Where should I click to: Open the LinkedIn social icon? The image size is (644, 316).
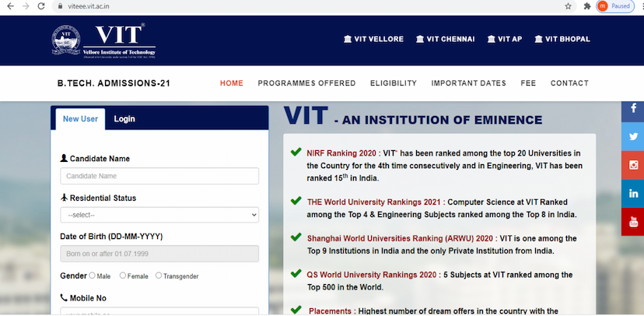click(x=633, y=193)
